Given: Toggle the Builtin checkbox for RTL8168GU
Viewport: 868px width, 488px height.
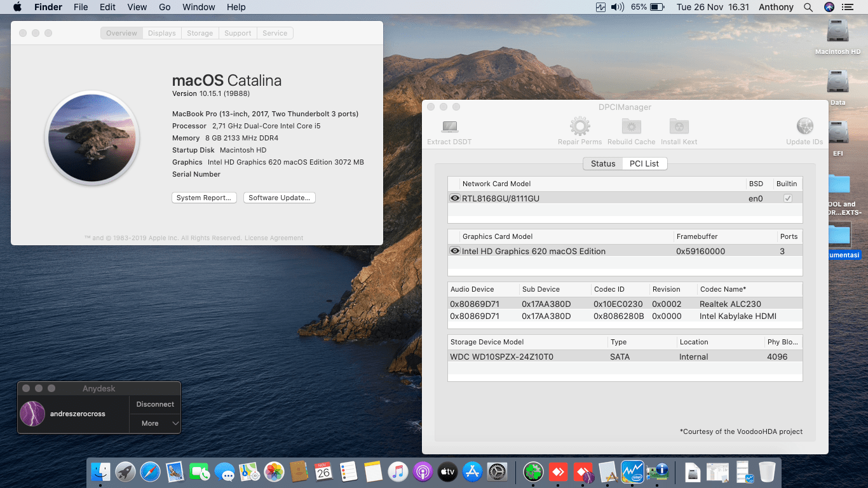Looking at the screenshot, I should click(x=787, y=198).
